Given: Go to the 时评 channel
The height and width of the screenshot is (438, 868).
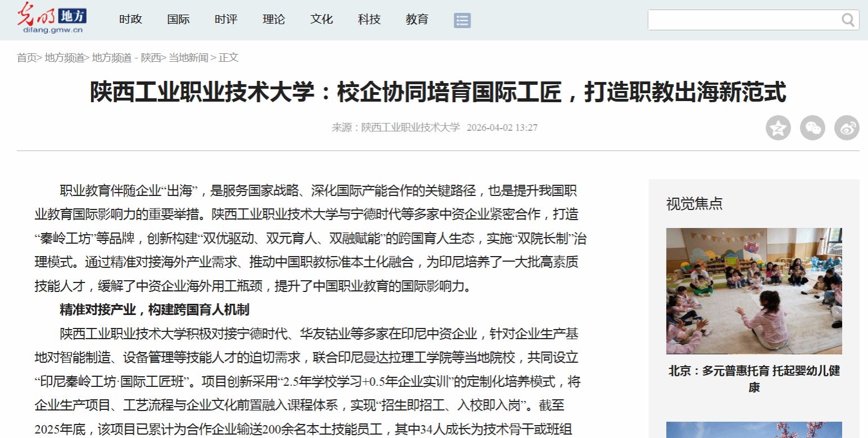Looking at the screenshot, I should [x=226, y=20].
